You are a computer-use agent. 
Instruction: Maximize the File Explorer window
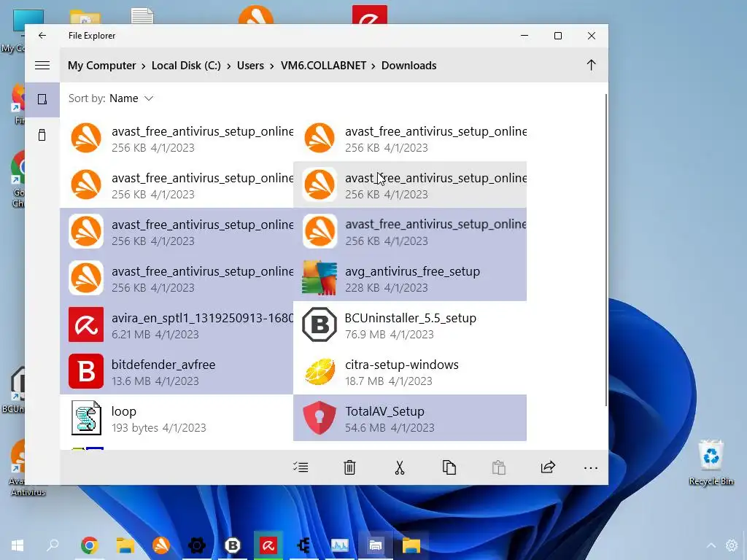[x=558, y=36]
